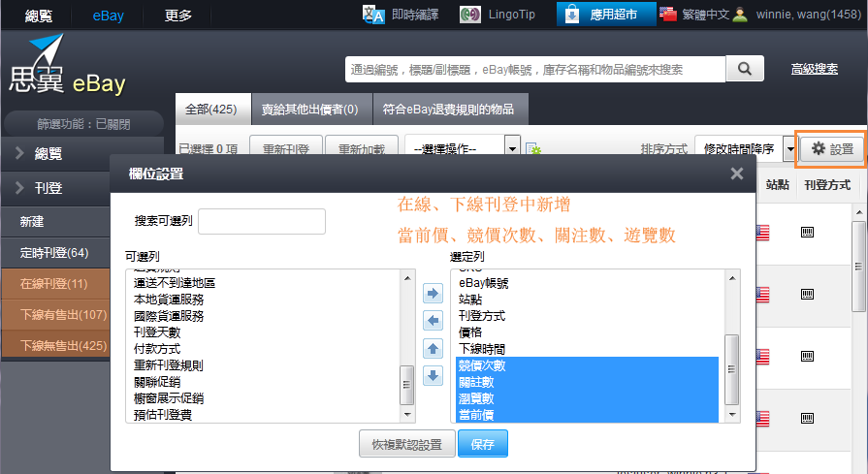Open the 繁體中文 language selector

[x=694, y=15]
